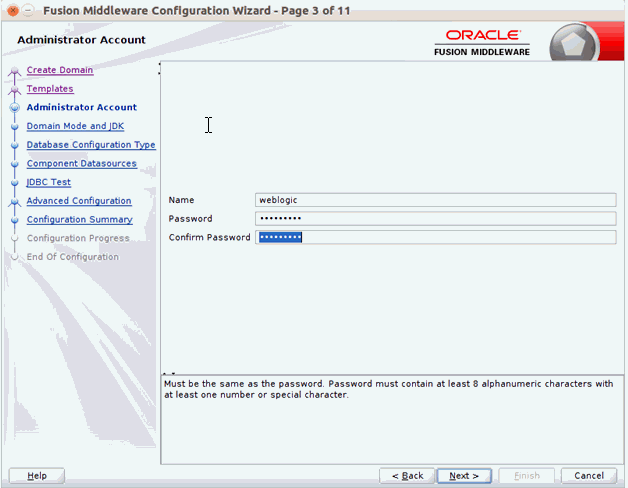Focus the Name field containing weblogic
The image size is (628, 488).
(435, 200)
